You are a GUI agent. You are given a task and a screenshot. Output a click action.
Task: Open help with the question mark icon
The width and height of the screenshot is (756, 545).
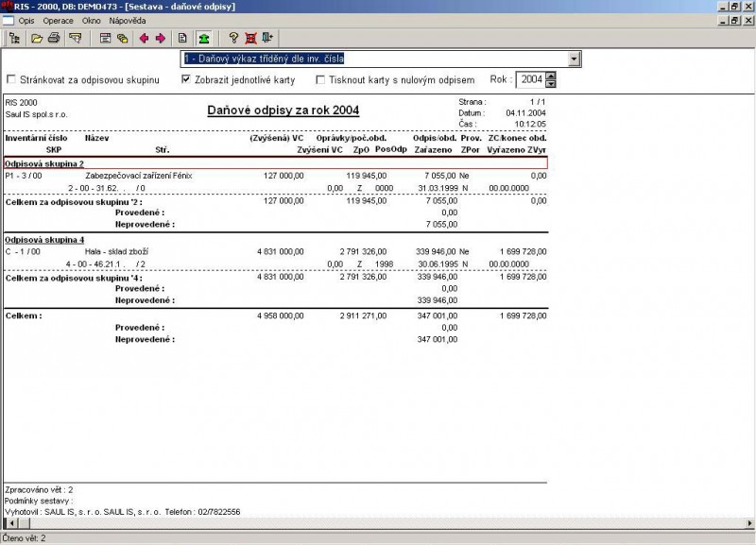point(233,39)
